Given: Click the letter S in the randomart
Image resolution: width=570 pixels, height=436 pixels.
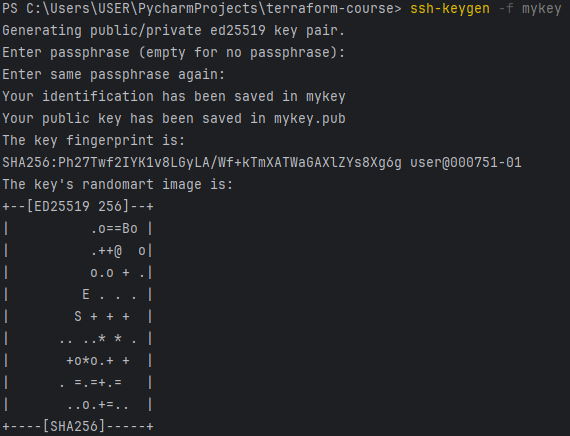Looking at the screenshot, I should (78, 316).
